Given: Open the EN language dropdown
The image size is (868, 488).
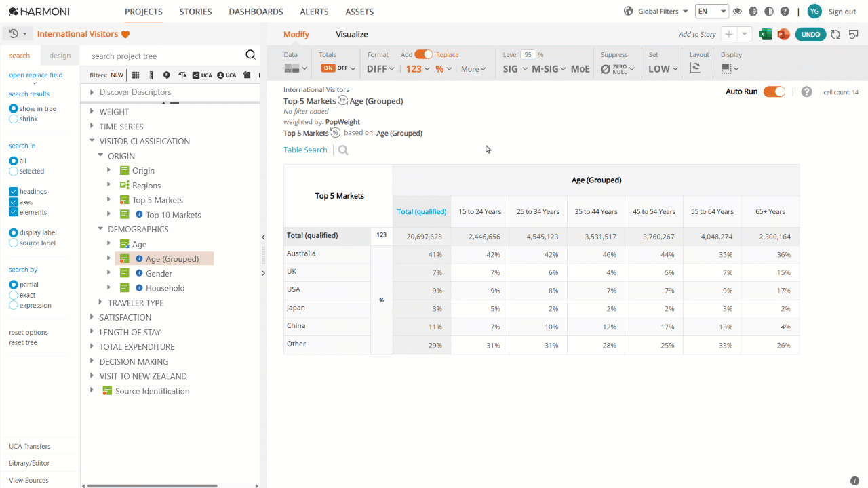Looking at the screenshot, I should pos(712,12).
